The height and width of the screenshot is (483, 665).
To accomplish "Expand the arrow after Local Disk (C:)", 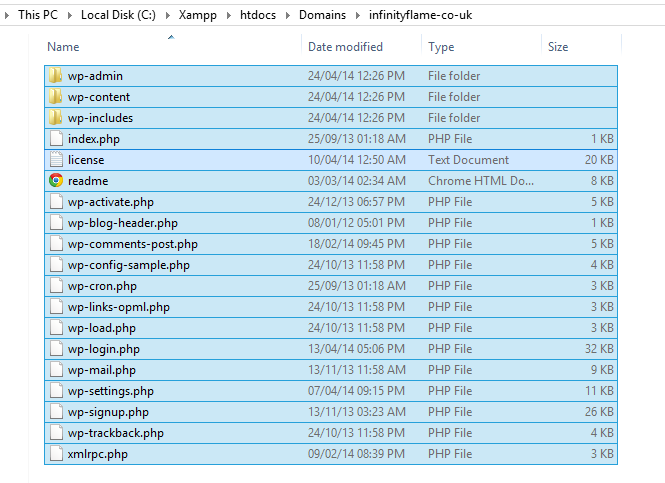I will point(168,15).
